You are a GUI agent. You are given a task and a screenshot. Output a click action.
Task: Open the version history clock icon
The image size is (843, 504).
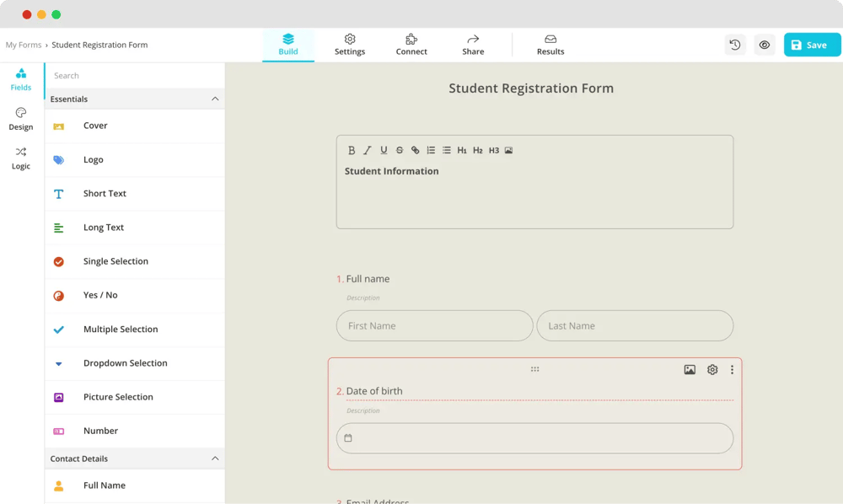735,45
